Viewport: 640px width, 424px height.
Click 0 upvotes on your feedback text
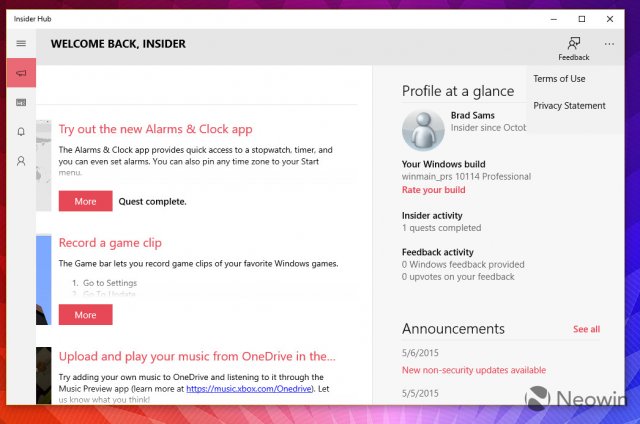pyautogui.click(x=458, y=277)
